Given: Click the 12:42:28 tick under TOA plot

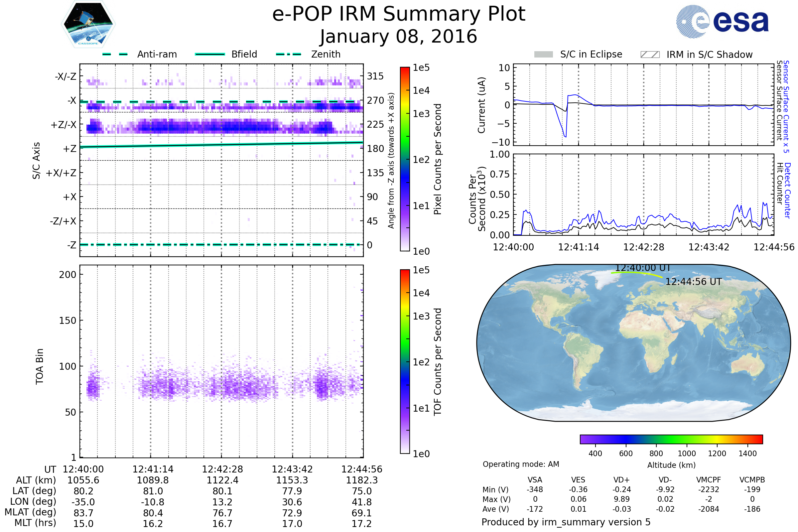Looking at the screenshot, I should pyautogui.click(x=222, y=469).
